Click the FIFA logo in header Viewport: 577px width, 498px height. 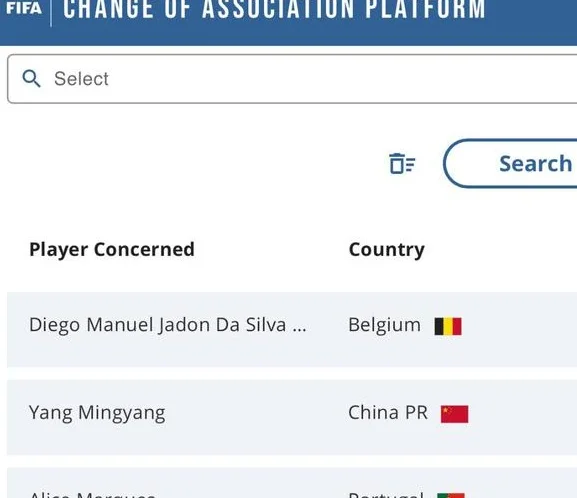click(24, 8)
